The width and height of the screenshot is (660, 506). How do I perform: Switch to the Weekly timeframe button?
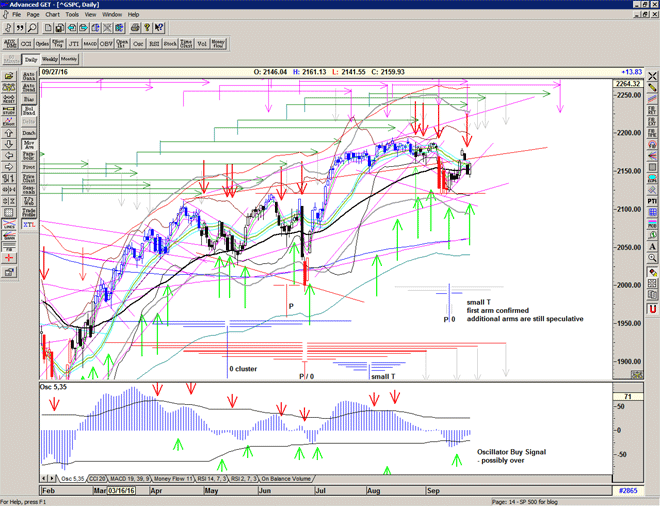click(x=49, y=59)
